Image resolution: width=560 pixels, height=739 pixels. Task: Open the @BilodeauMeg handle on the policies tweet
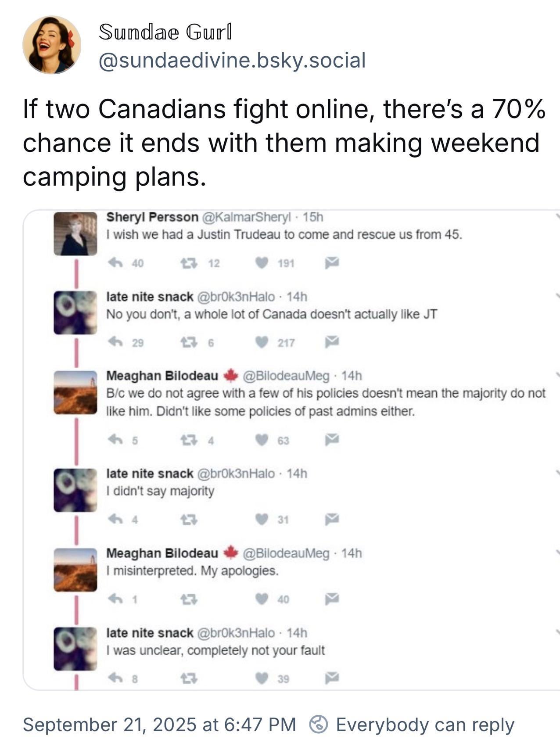click(286, 376)
